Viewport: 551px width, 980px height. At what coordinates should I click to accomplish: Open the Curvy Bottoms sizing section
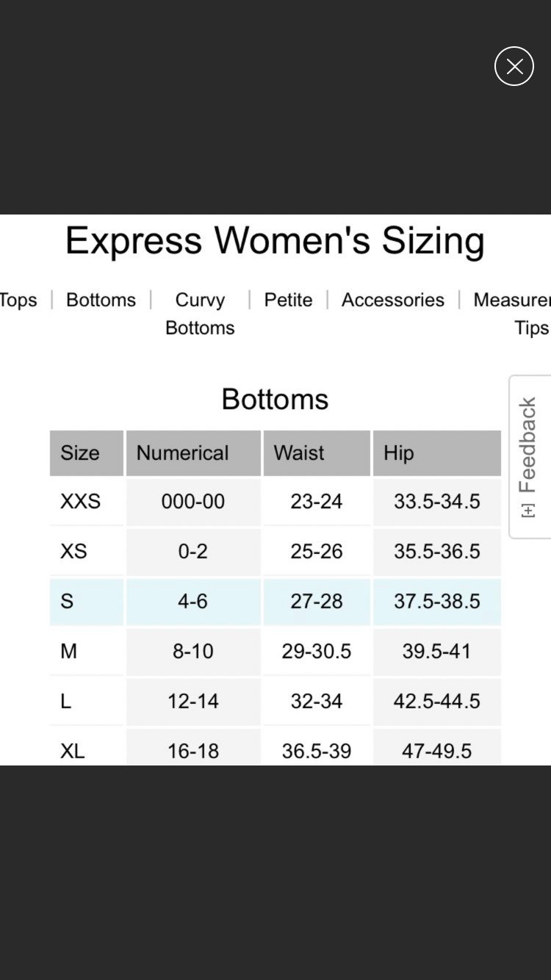(200, 314)
